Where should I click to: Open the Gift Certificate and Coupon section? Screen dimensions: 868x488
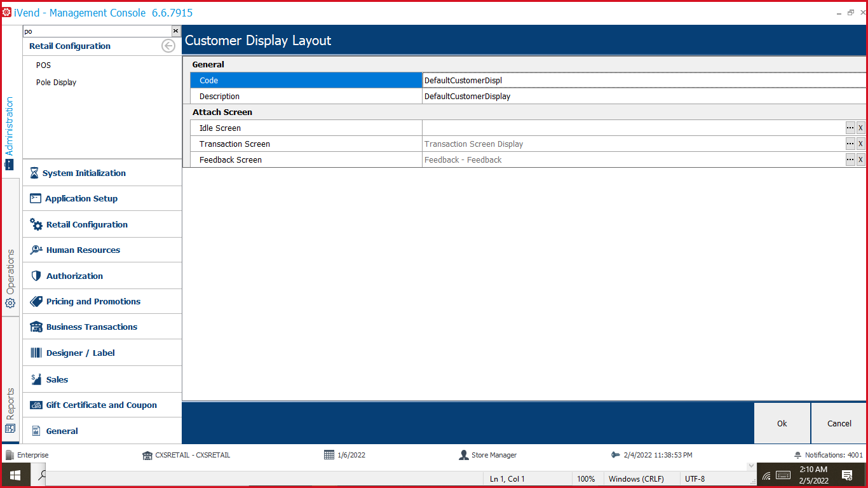(102, 405)
